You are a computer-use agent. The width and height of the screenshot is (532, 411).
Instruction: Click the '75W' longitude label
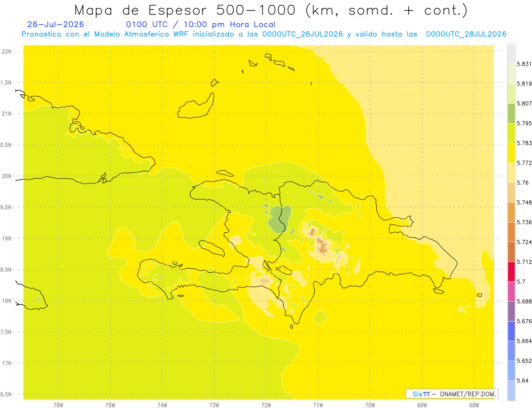click(110, 405)
